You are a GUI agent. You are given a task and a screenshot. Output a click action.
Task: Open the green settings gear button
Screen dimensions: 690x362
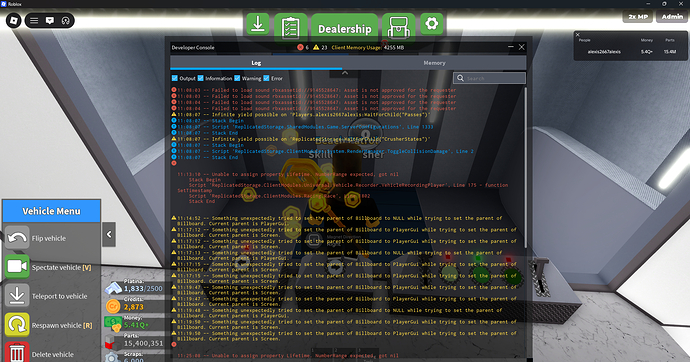coord(432,24)
